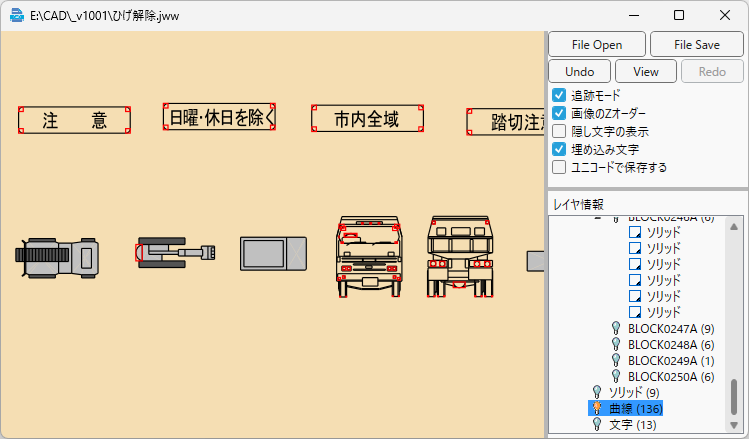Screen dimensions: 749x439
Task: Click the lightbulb icon beside BLOCK0250A
Action: (x=616, y=376)
